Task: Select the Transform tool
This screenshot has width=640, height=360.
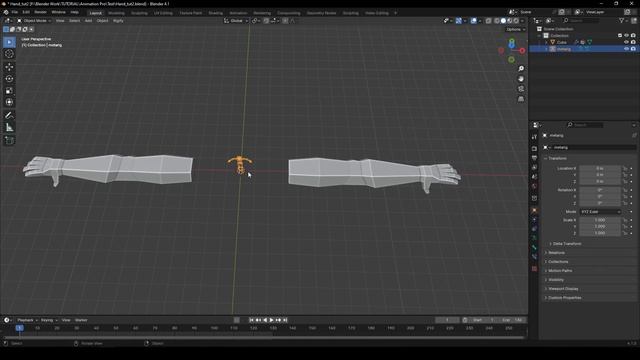Action: click(x=9, y=102)
